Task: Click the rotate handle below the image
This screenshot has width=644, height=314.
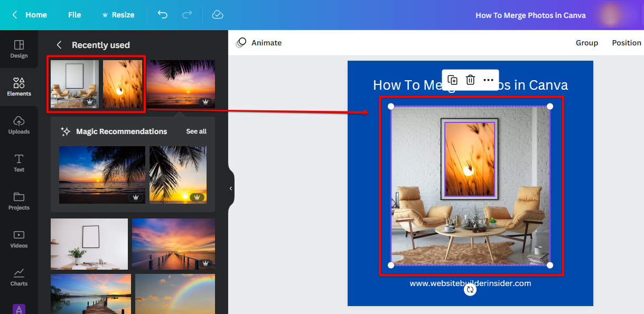Action: pos(470,290)
